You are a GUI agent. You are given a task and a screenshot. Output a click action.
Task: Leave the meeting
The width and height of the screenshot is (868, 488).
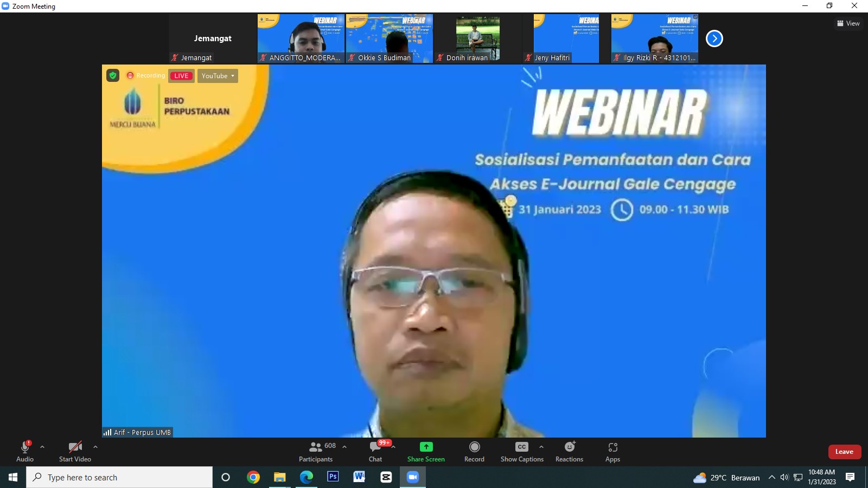(x=844, y=452)
